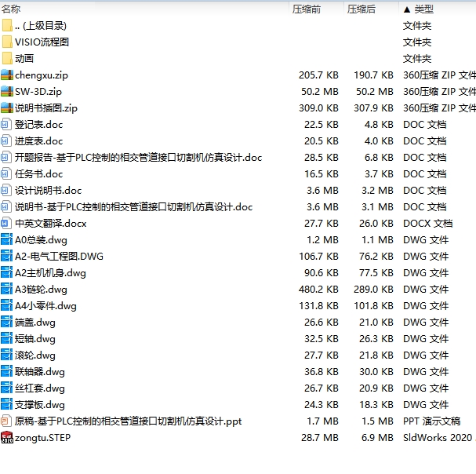Screen dimensions: 476x474
Task: Select the 原稿 PLC .ppt file name
Action: [x=129, y=421]
